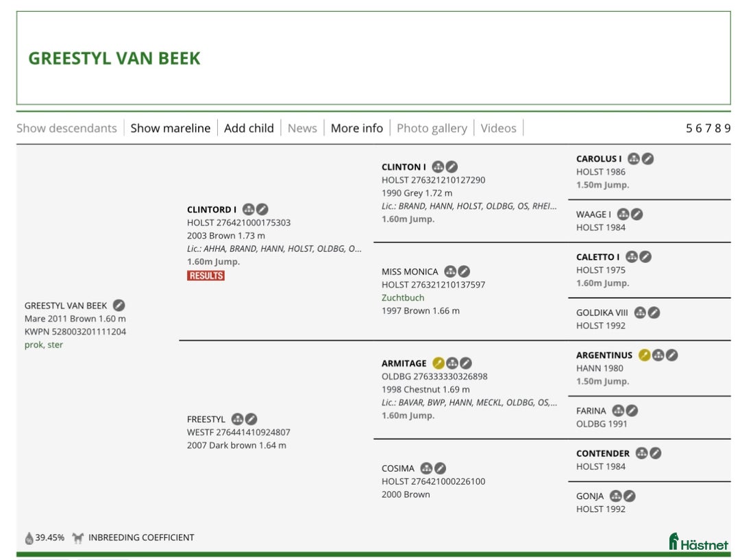Viewport: 740px width, 560px height.
Task: Click yellow icon beside Argentinus
Action: tap(644, 355)
